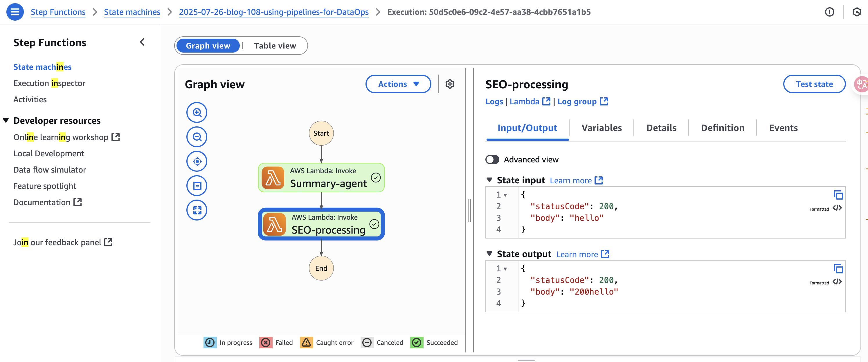This screenshot has width=868, height=362.
Task: Click the Caught error legend icon
Action: point(306,343)
